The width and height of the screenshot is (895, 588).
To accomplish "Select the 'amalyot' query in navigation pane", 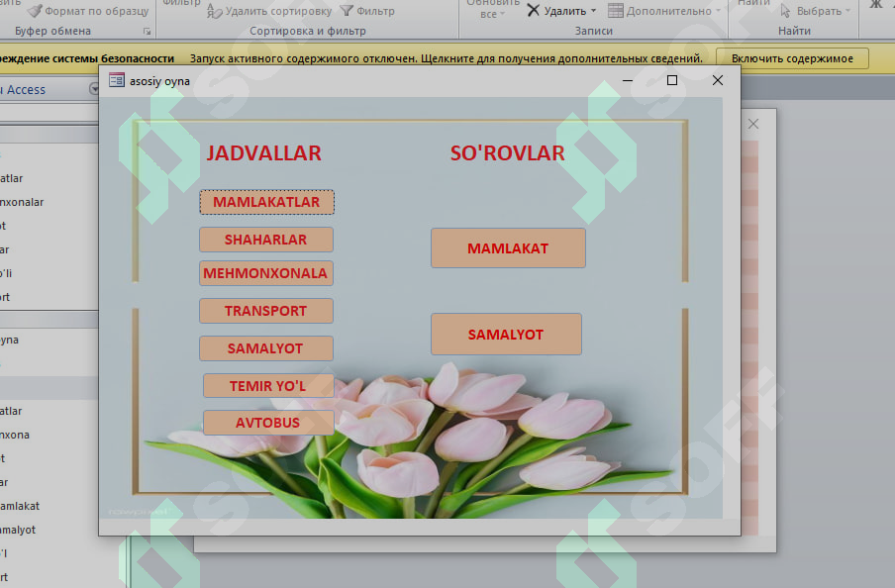I will click(x=18, y=530).
